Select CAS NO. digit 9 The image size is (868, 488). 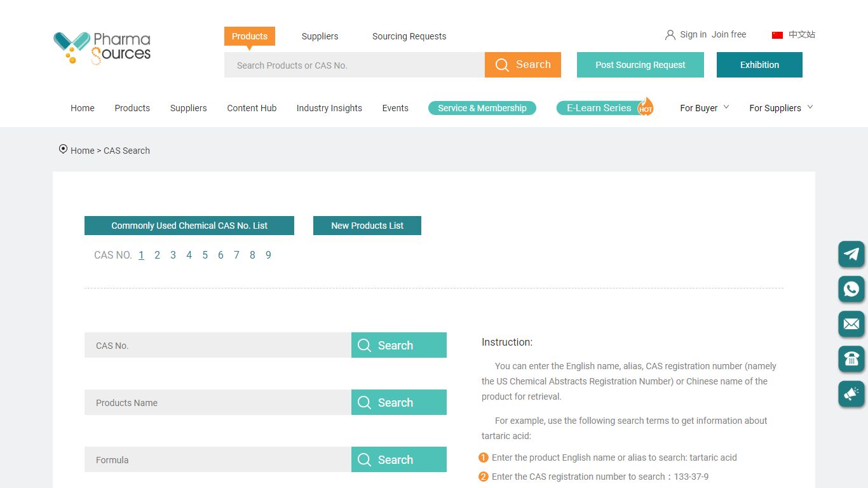coord(268,255)
